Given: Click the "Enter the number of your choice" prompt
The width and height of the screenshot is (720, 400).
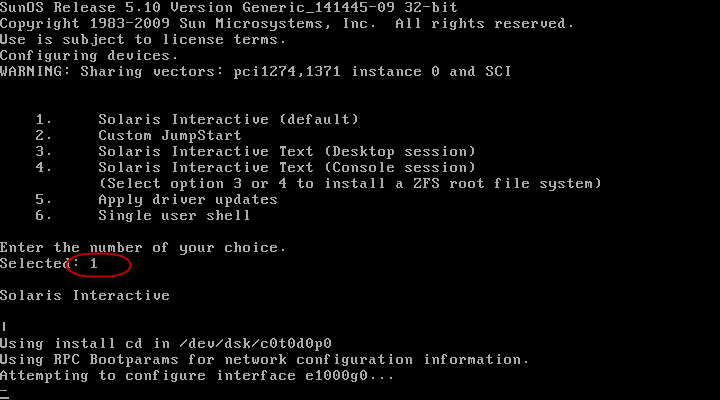Looking at the screenshot, I should (143, 248).
